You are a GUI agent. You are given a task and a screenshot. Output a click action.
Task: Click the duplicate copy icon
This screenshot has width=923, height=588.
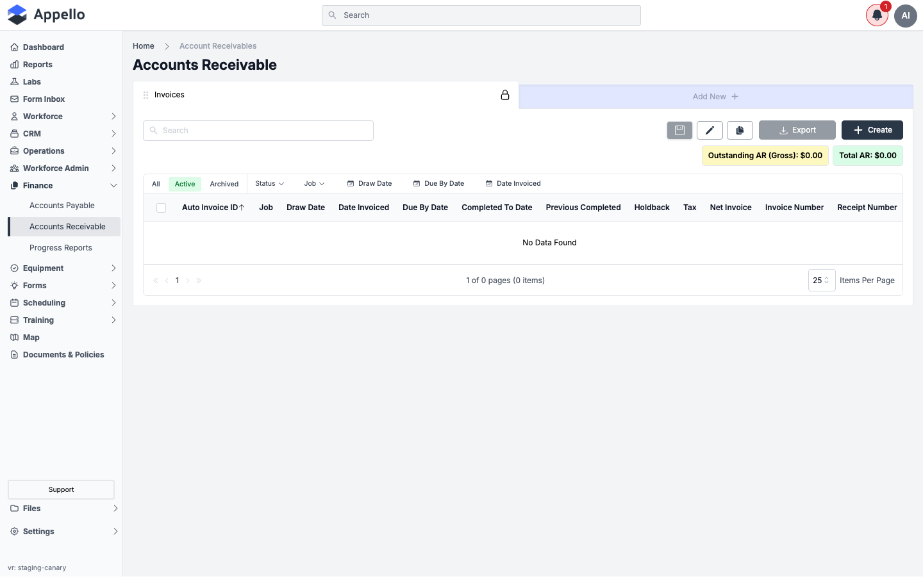(x=740, y=130)
